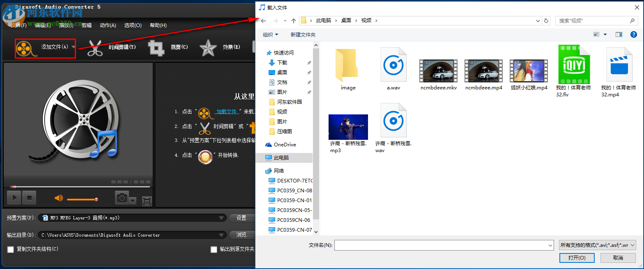The height and width of the screenshot is (269, 644).
Task: Open the 动作(A) menu
Action: (108, 25)
